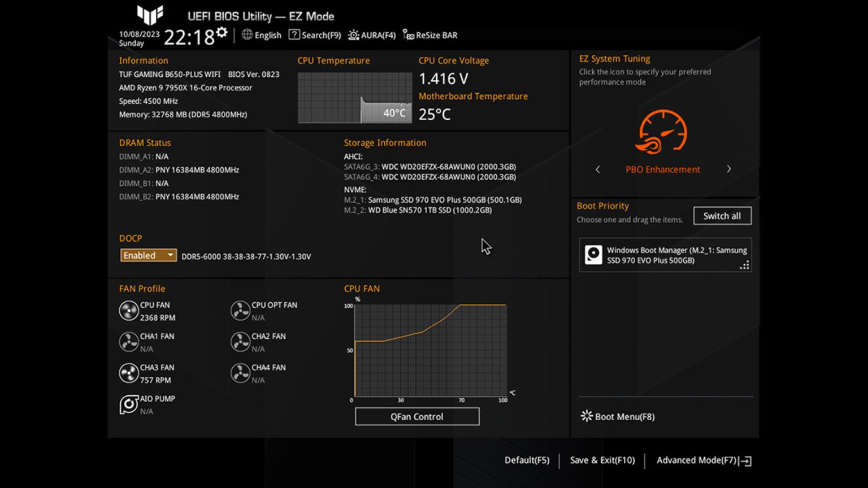
Task: Click the Advanced Mode exit arrow icon
Action: (746, 461)
